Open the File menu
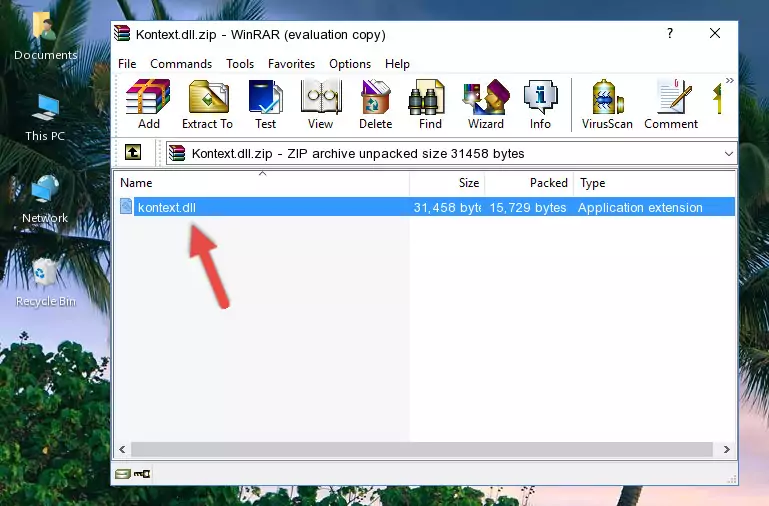769x506 pixels. [127, 64]
